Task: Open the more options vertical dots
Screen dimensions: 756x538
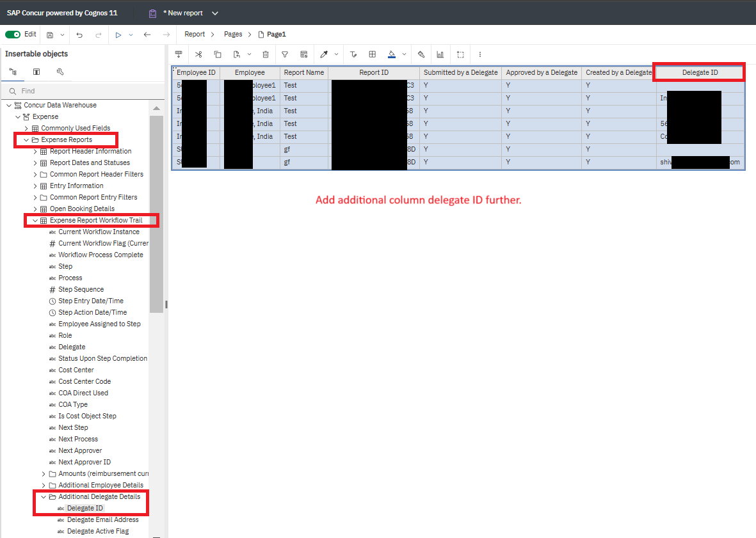Action: click(x=480, y=54)
